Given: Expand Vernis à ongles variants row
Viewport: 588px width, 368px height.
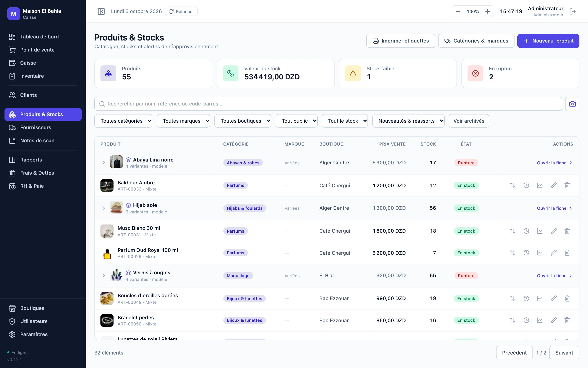Looking at the screenshot, I should point(104,276).
